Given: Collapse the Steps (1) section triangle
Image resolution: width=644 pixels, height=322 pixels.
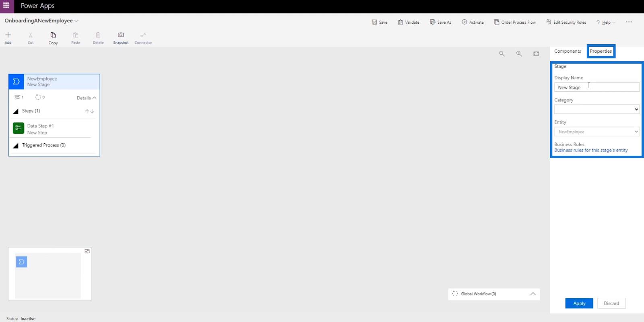Looking at the screenshot, I should coord(16,111).
